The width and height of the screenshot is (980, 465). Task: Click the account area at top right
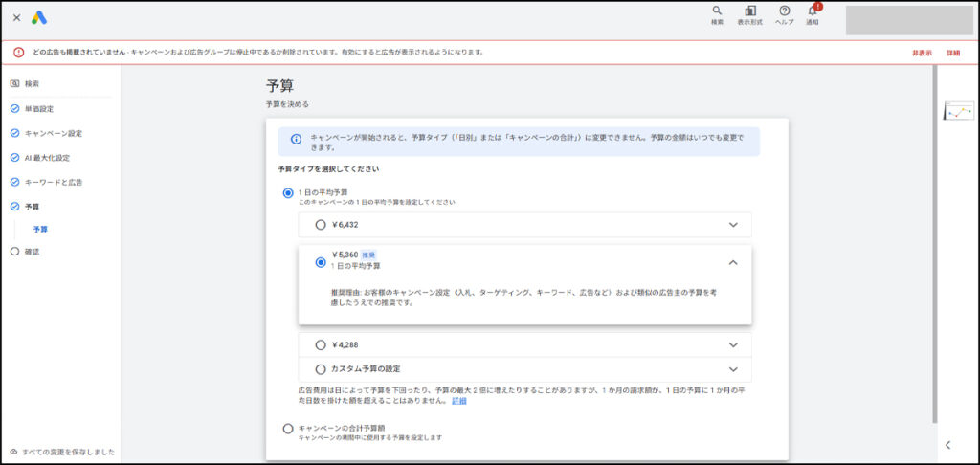pos(909,20)
